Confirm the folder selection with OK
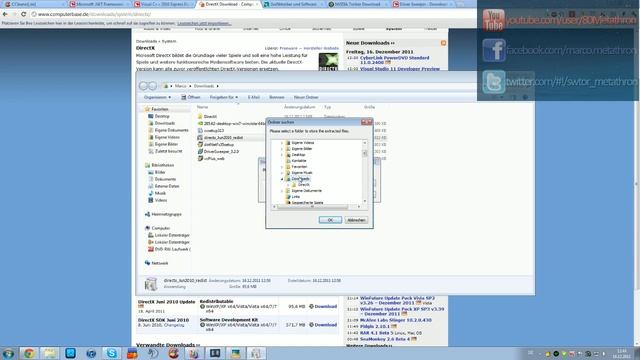The height and width of the screenshot is (360, 640). (330, 220)
